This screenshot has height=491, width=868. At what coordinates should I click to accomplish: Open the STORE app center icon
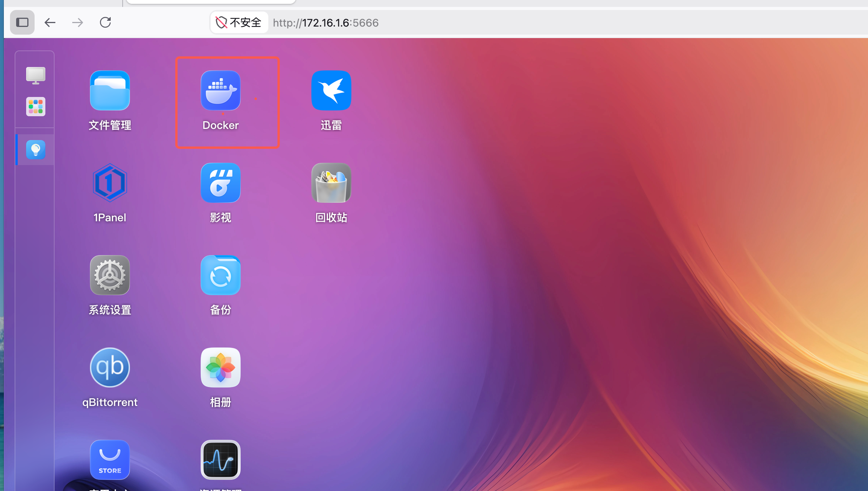click(110, 460)
